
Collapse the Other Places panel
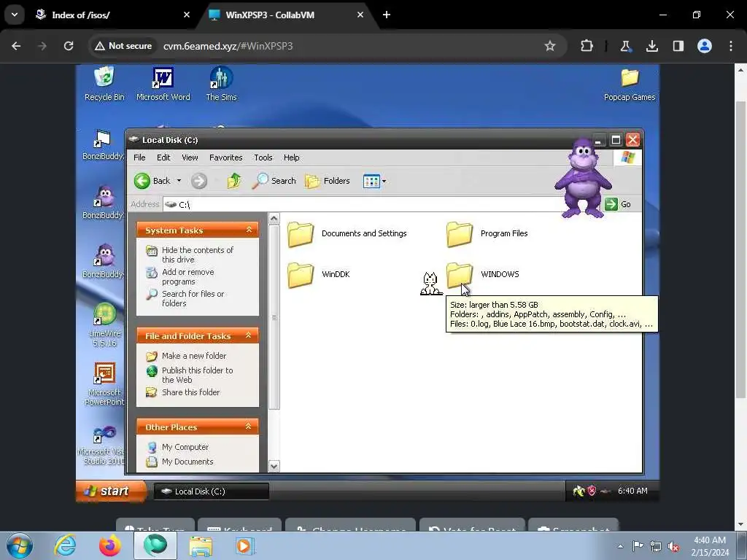(x=249, y=427)
